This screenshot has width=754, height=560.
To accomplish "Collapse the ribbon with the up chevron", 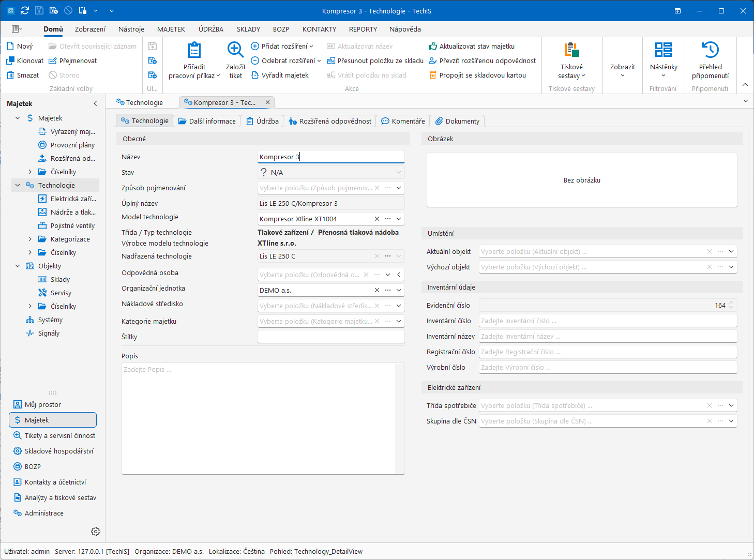I will point(745,84).
